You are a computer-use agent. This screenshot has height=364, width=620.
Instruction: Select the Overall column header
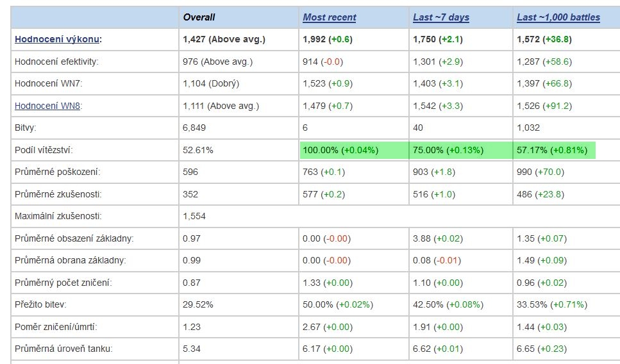coord(199,17)
